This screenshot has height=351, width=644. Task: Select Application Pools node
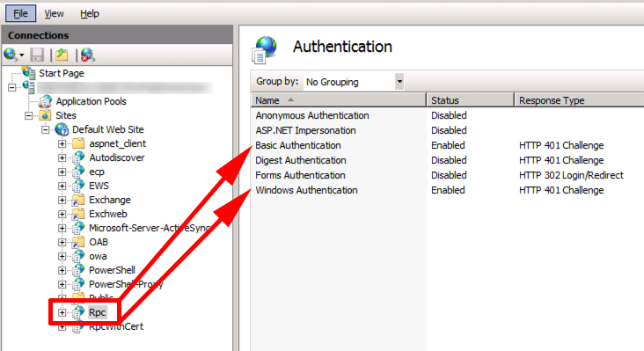[91, 101]
